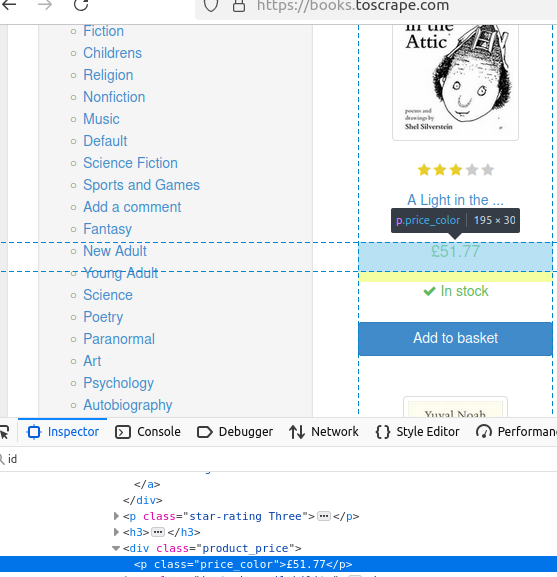
Task: Click the browser forward arrow
Action: (x=45, y=4)
